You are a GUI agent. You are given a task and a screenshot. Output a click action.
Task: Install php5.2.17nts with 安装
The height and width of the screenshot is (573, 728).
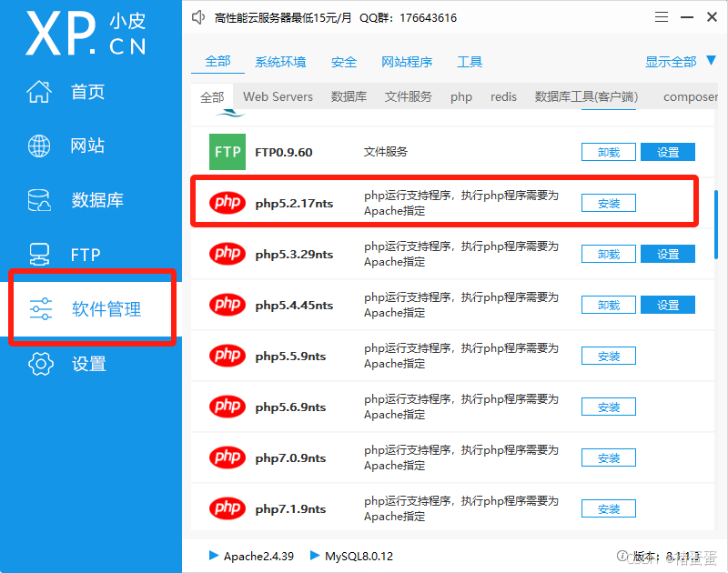click(x=608, y=203)
